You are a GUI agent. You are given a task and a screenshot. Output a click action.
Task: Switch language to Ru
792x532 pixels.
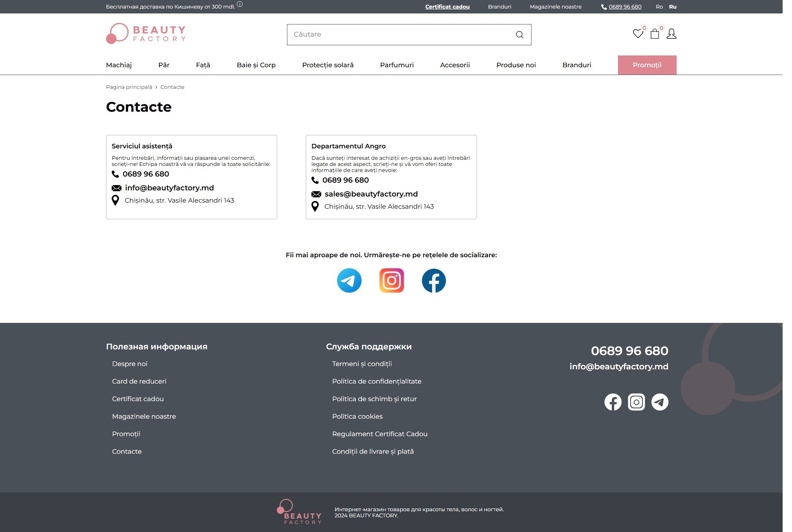coord(673,7)
